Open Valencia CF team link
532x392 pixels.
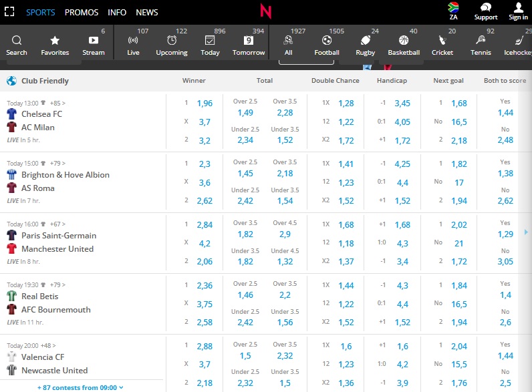[x=43, y=357]
